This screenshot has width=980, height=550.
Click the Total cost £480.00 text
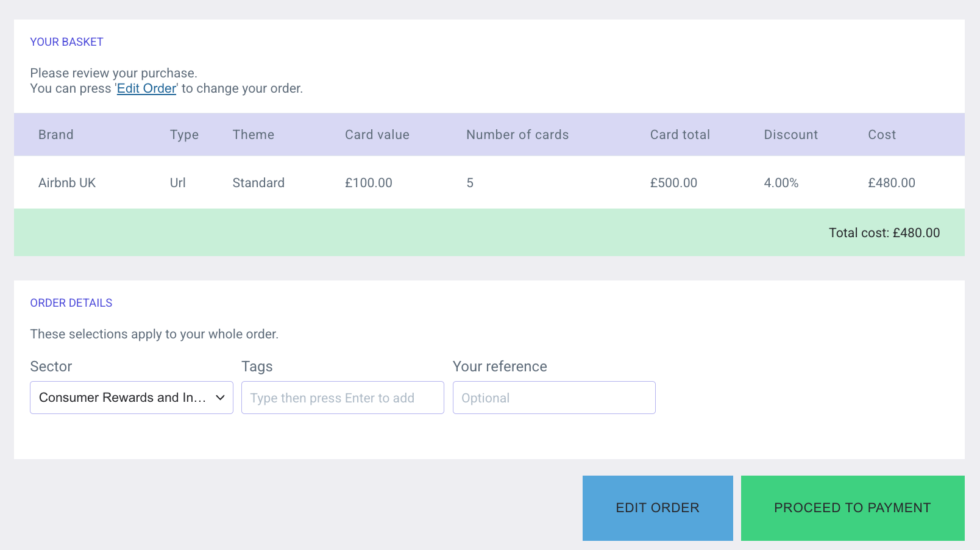click(884, 233)
